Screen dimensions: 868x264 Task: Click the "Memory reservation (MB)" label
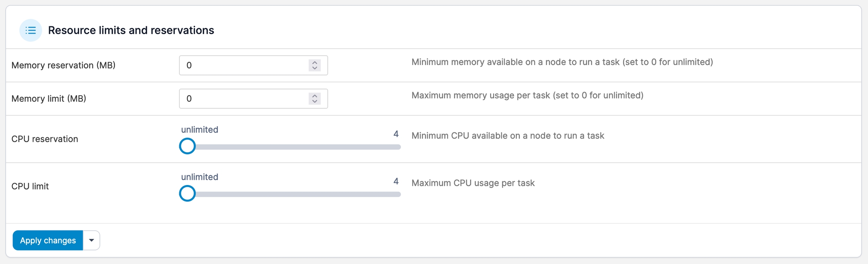coord(63,65)
